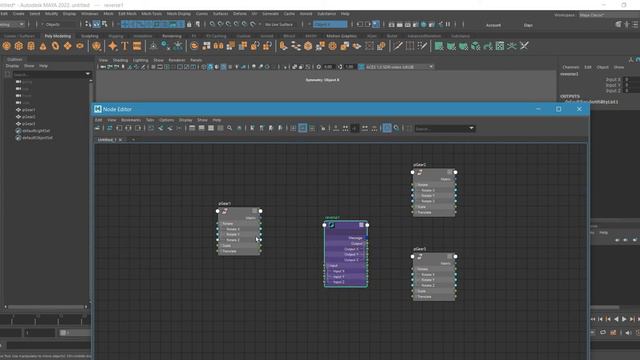The image size is (640, 360).
Task: Toggle view mode square on pGear3 node
Action: [x=450, y=257]
